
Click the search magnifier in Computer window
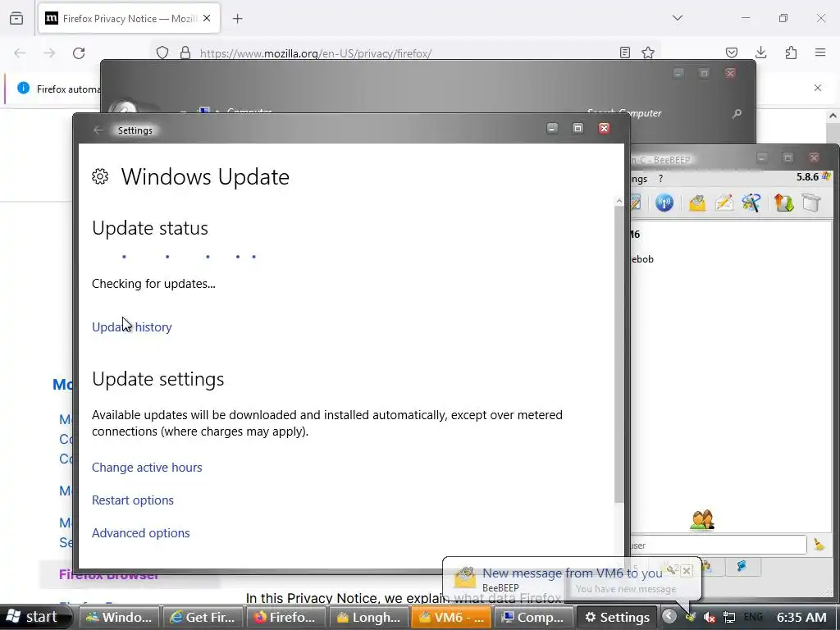point(737,113)
